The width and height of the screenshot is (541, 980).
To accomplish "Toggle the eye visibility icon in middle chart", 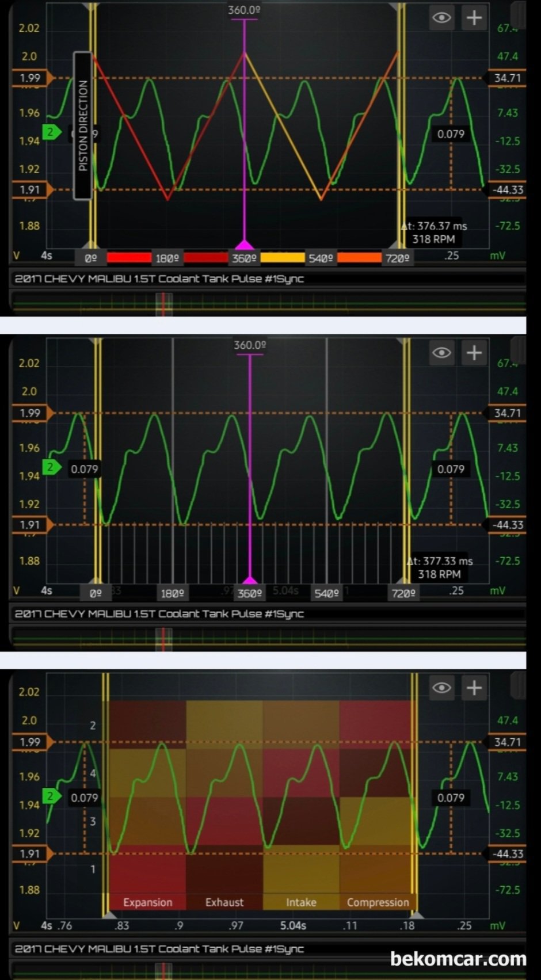I will (x=441, y=353).
